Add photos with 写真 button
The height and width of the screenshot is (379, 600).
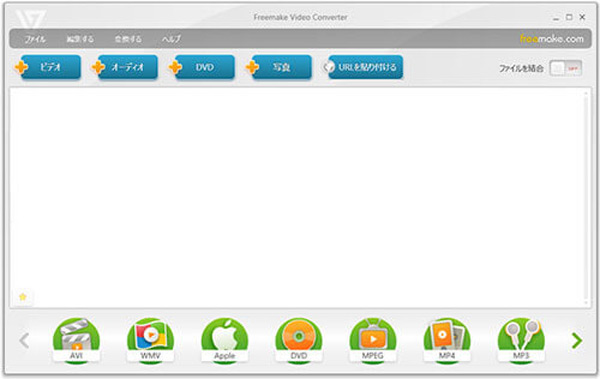point(279,67)
